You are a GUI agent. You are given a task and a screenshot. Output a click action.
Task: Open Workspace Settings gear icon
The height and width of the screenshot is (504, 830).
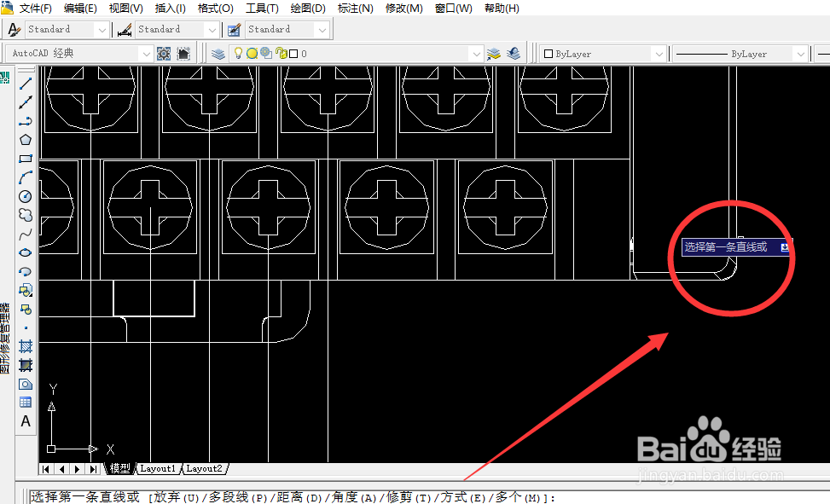click(164, 54)
